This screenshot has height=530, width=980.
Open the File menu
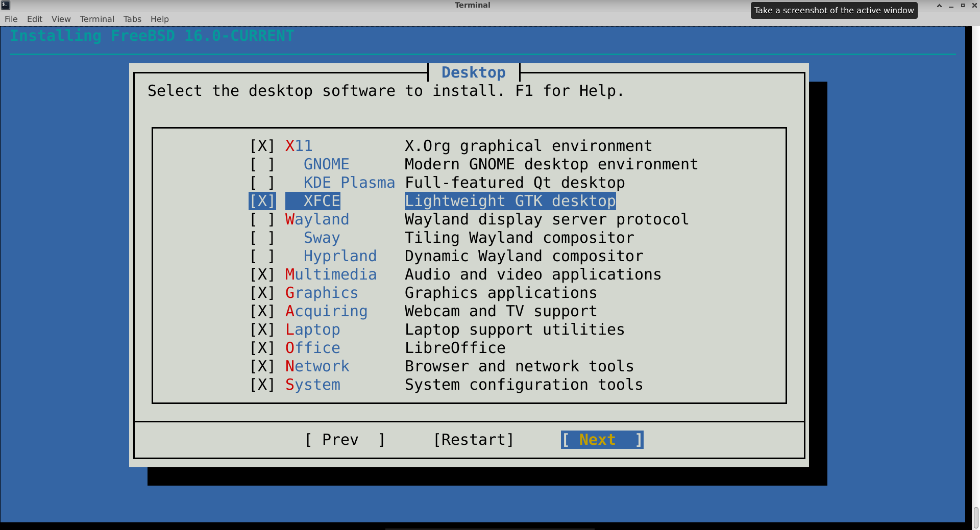[x=11, y=19]
